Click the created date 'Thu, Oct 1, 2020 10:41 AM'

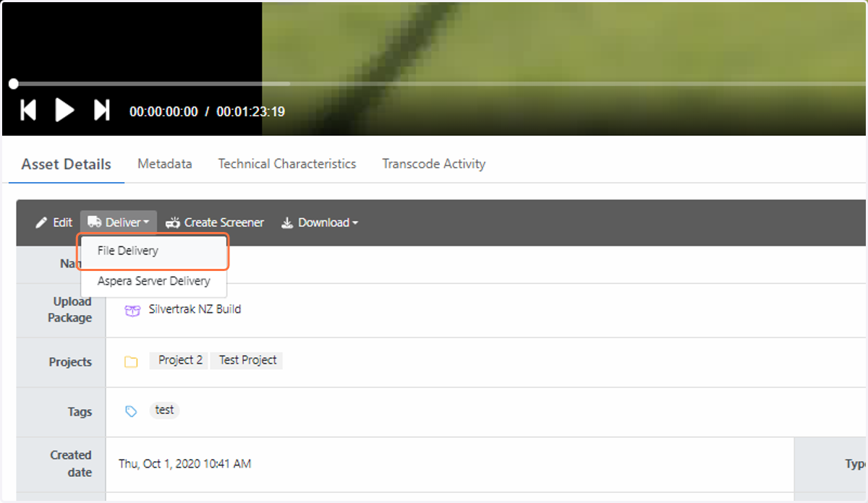(185, 464)
